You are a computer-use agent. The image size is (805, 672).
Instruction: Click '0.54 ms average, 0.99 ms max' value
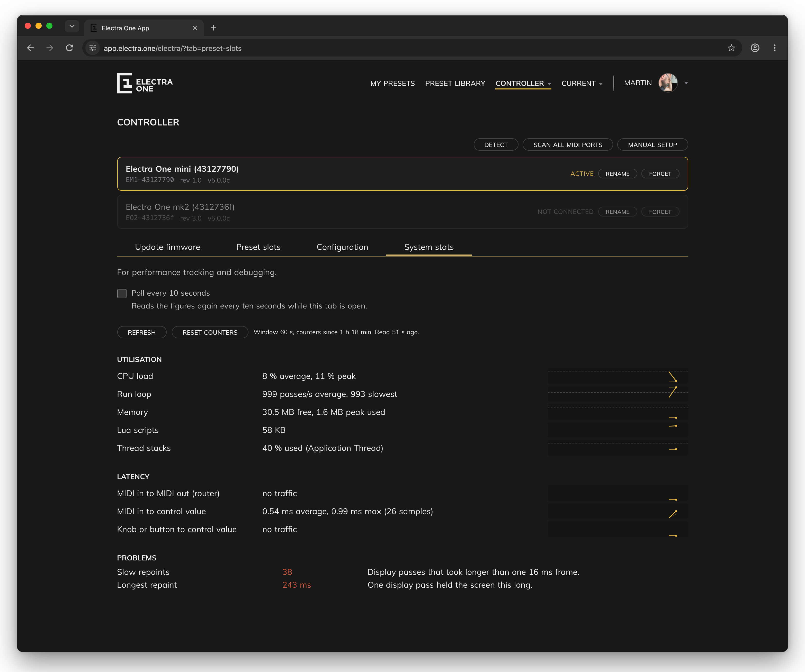pyautogui.click(x=348, y=512)
